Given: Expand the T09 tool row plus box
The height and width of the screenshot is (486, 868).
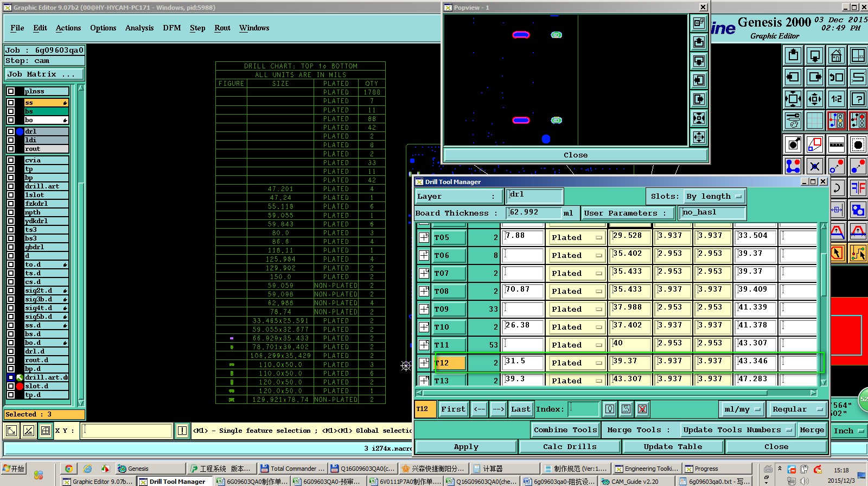Looking at the screenshot, I should 424,309.
